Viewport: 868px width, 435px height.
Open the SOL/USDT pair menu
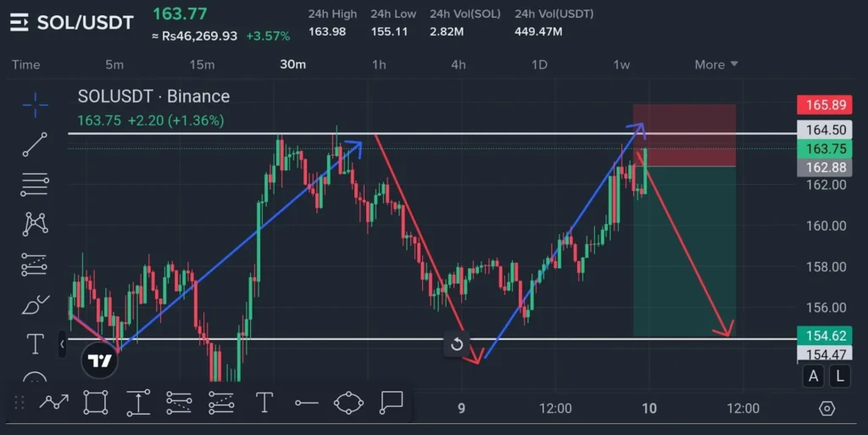(x=72, y=23)
